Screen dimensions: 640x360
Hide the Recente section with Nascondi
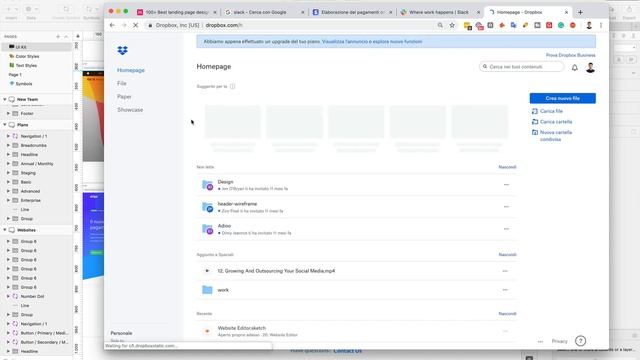coord(507,313)
